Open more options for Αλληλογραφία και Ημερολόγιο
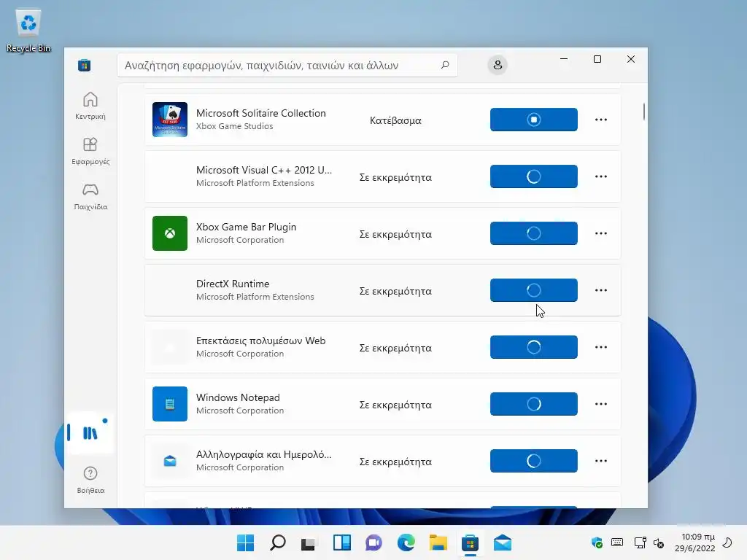This screenshot has height=560, width=747. pyautogui.click(x=601, y=461)
